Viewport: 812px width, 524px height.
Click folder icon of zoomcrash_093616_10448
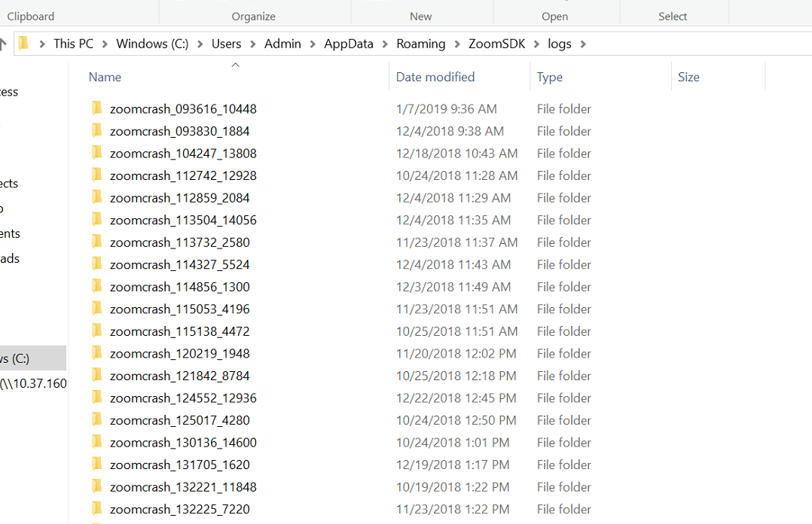(x=97, y=108)
